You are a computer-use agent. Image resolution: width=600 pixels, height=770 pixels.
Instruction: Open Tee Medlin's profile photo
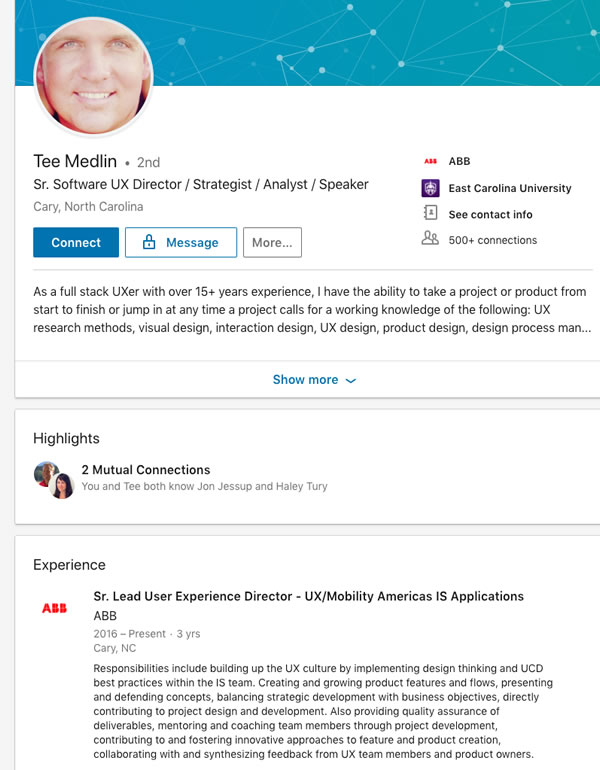point(94,77)
